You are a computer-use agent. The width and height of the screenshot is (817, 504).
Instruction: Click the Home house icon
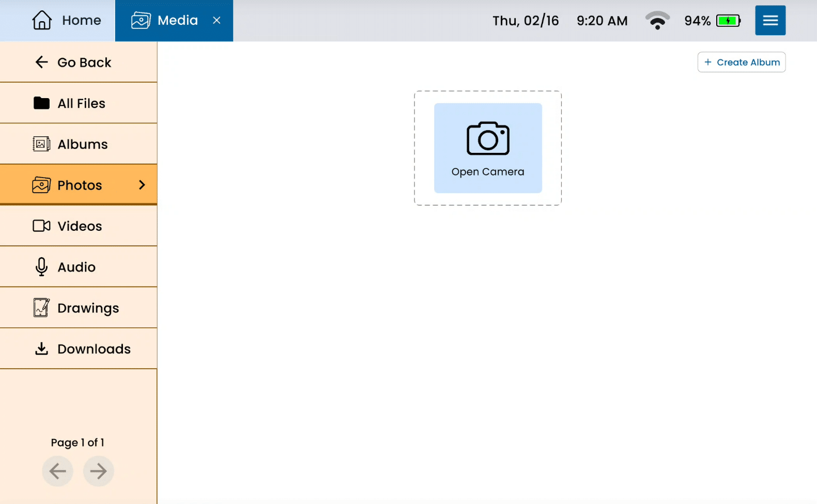coord(42,21)
